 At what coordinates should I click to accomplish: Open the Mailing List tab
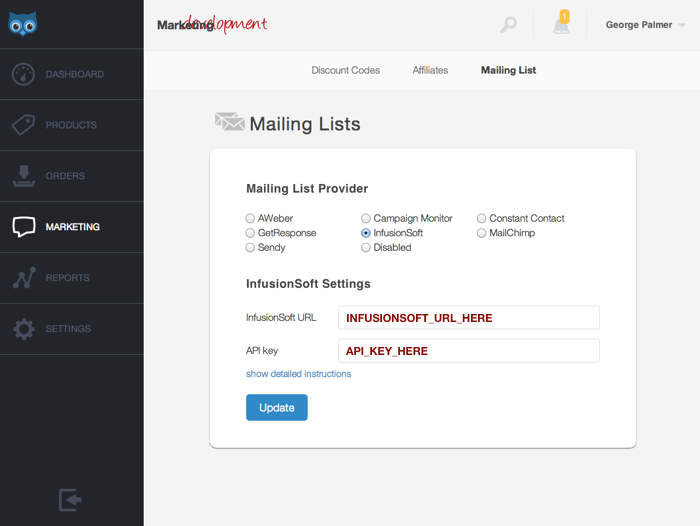(508, 70)
